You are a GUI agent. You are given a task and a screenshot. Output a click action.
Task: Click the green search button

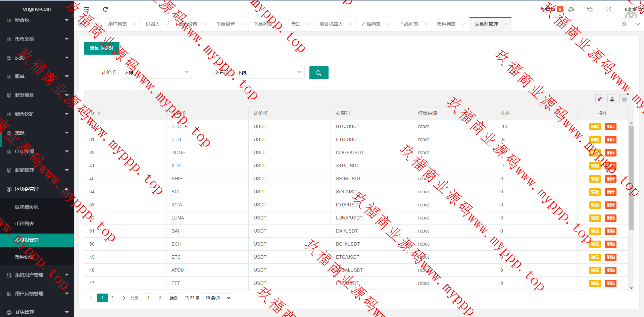(318, 73)
